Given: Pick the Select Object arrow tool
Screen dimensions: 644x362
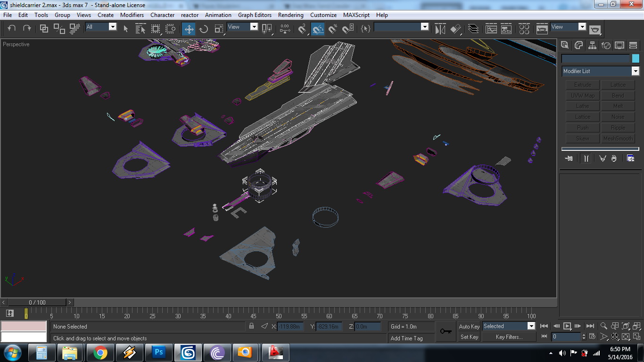Looking at the screenshot, I should (x=125, y=29).
